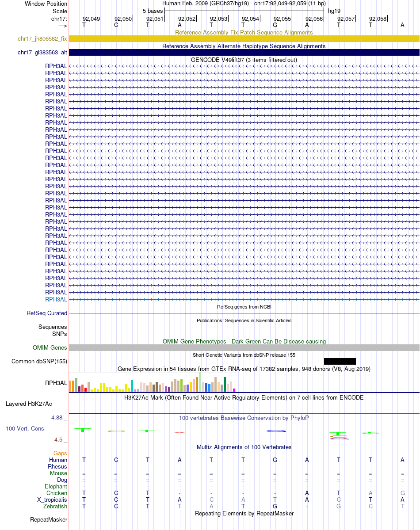Click the chr17: ruler label
The height and width of the screenshot is (530, 420).
click(59, 19)
